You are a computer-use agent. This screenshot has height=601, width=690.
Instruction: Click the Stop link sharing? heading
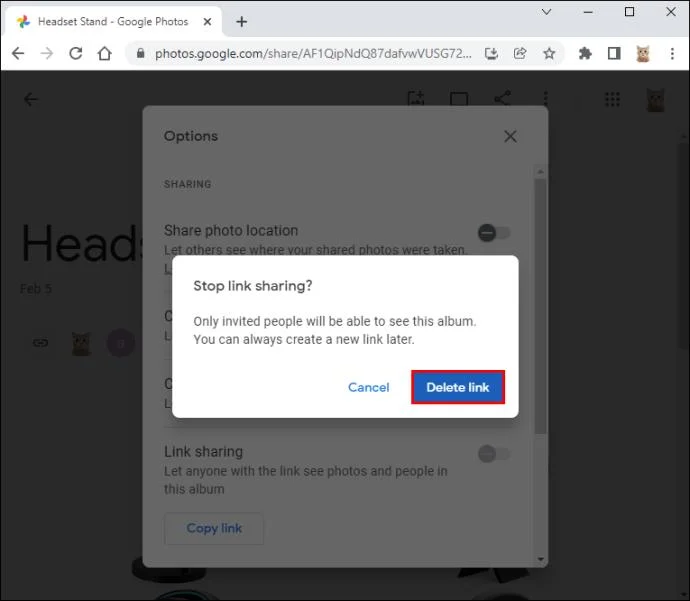(x=253, y=286)
